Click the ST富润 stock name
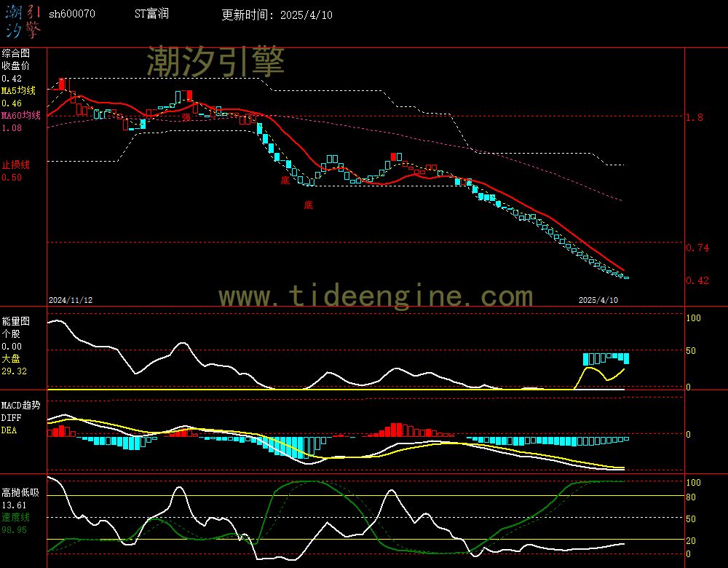 click(151, 14)
